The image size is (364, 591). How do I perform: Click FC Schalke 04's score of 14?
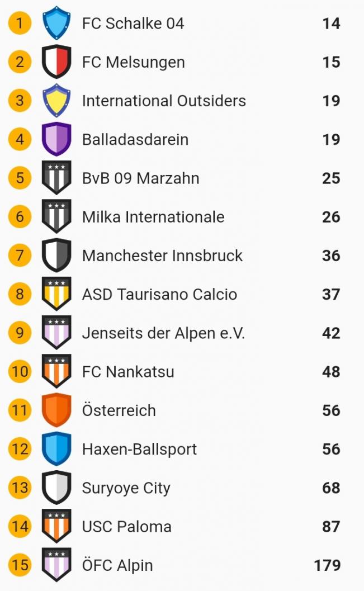(331, 23)
